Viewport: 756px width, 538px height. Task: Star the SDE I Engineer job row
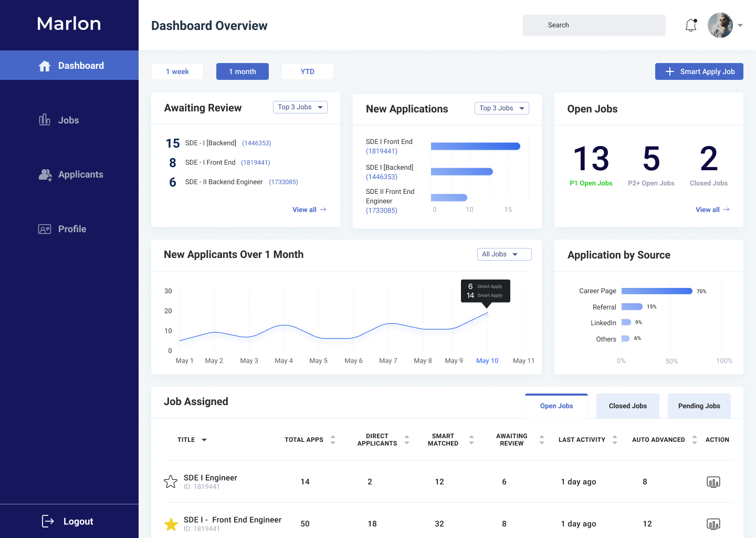tap(171, 481)
